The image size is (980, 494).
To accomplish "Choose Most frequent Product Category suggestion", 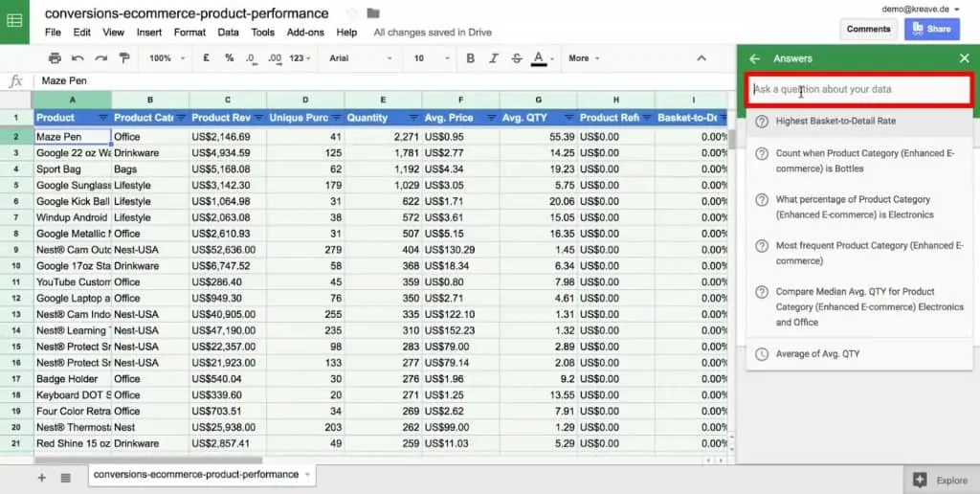I will point(859,254).
